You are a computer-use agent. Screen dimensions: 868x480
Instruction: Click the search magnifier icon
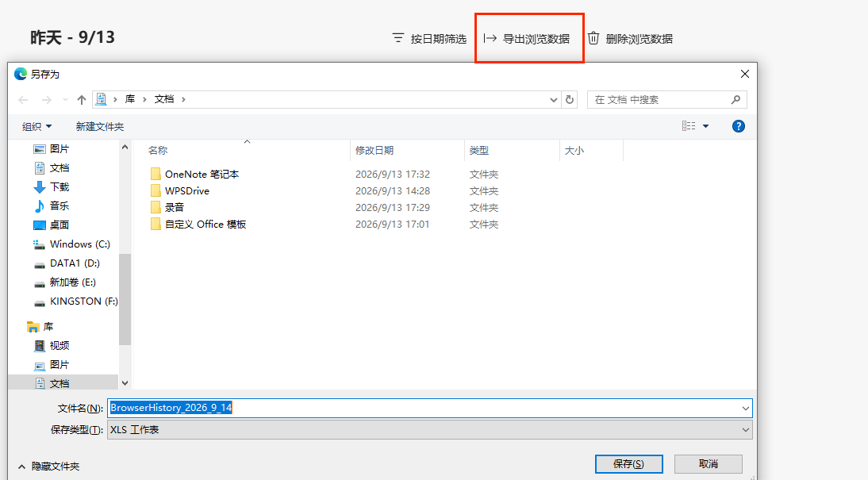[735, 100]
